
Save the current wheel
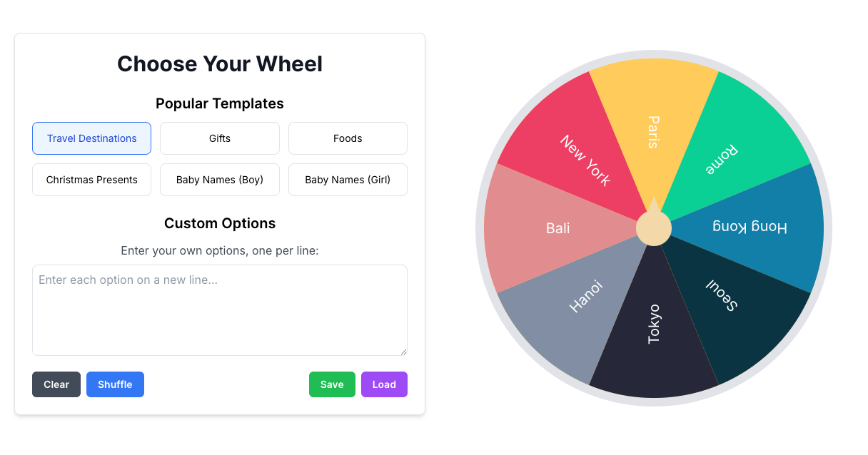pos(332,384)
